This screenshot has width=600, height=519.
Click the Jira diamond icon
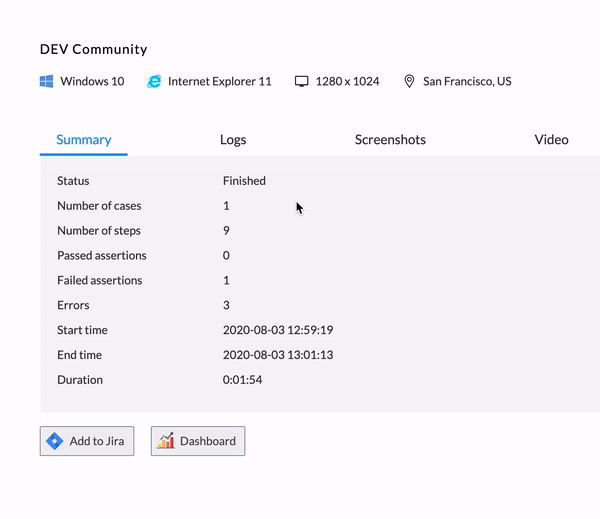[56, 441]
